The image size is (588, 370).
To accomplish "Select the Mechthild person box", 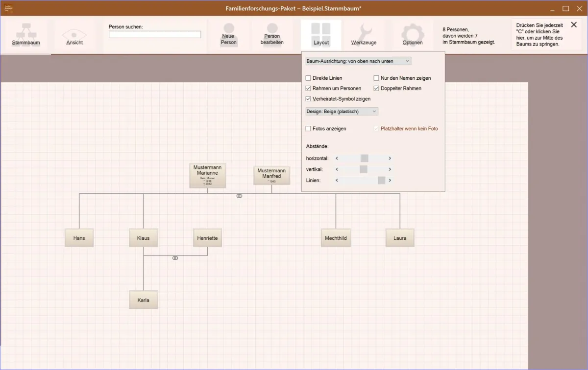I will point(336,238).
